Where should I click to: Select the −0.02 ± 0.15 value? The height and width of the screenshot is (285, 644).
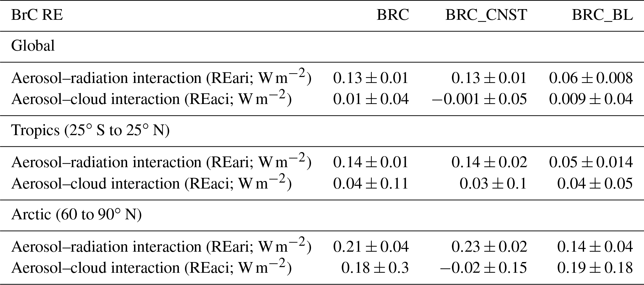click(x=483, y=268)
